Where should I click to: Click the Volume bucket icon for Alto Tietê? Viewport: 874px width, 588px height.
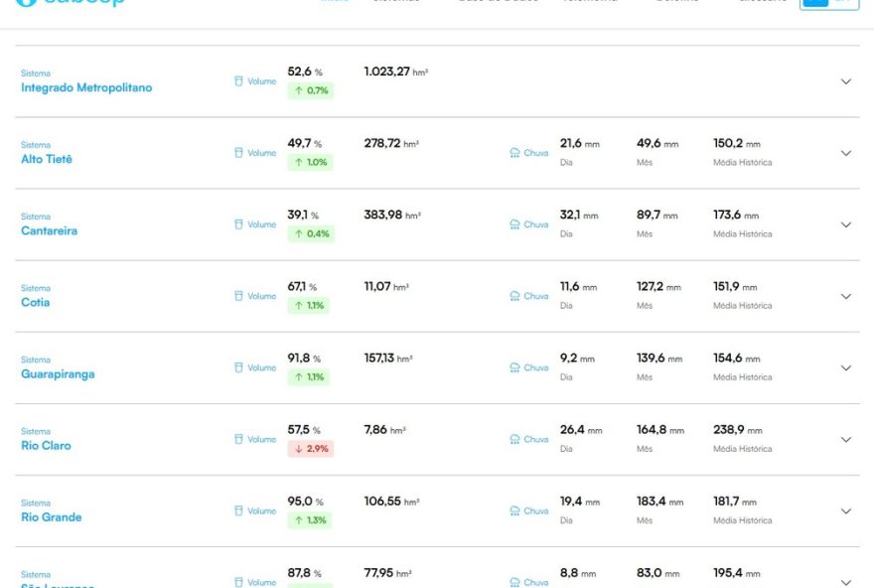[238, 153]
